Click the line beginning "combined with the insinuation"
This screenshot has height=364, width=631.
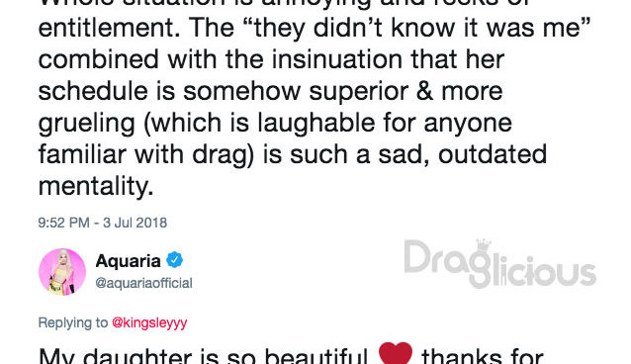271,59
